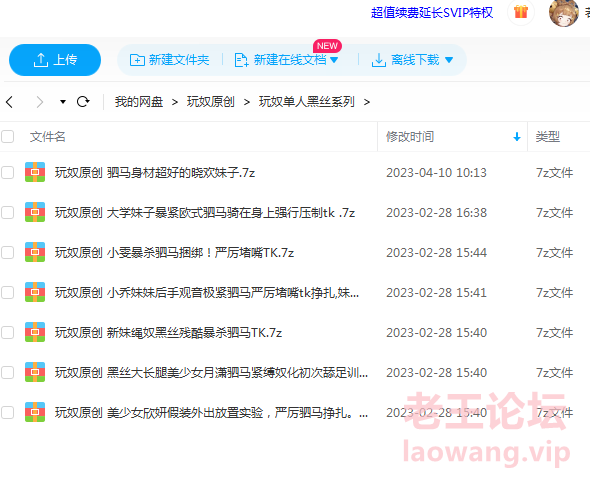
Task: Expand the 新建在线文档 dropdown
Action: pos(334,60)
